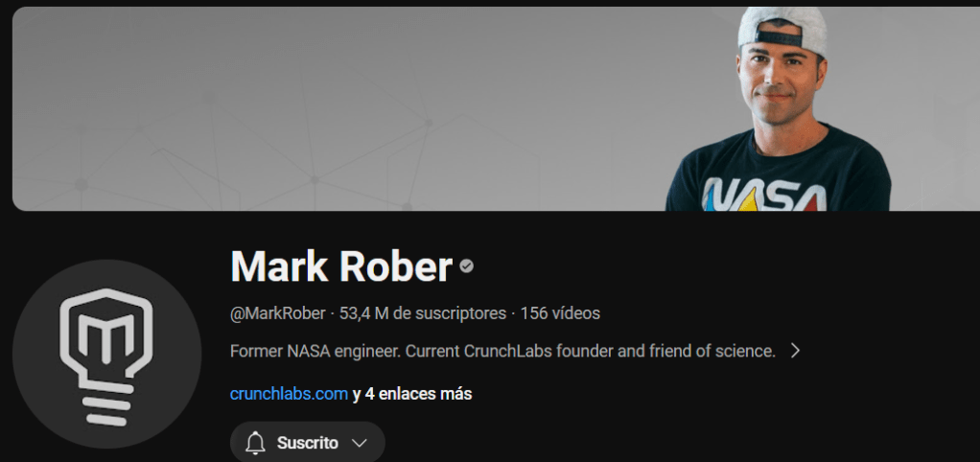Click the 156 vídeos count
Screen dimensions: 980x462
coord(560,313)
